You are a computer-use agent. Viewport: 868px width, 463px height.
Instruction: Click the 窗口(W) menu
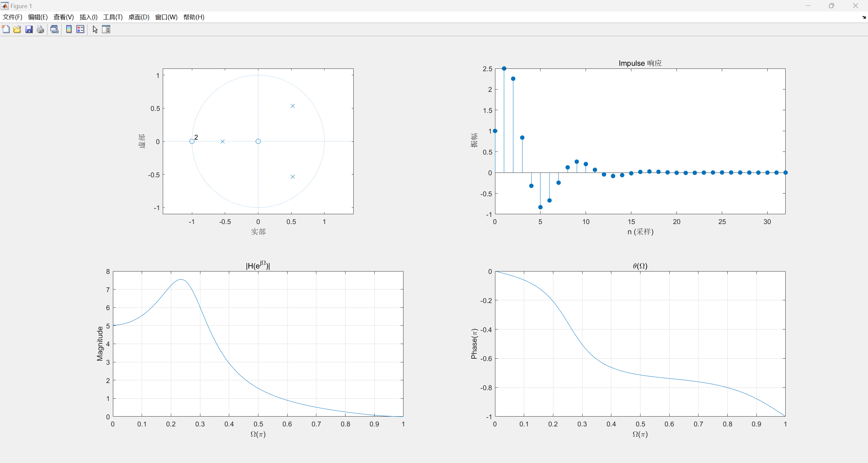pos(166,17)
